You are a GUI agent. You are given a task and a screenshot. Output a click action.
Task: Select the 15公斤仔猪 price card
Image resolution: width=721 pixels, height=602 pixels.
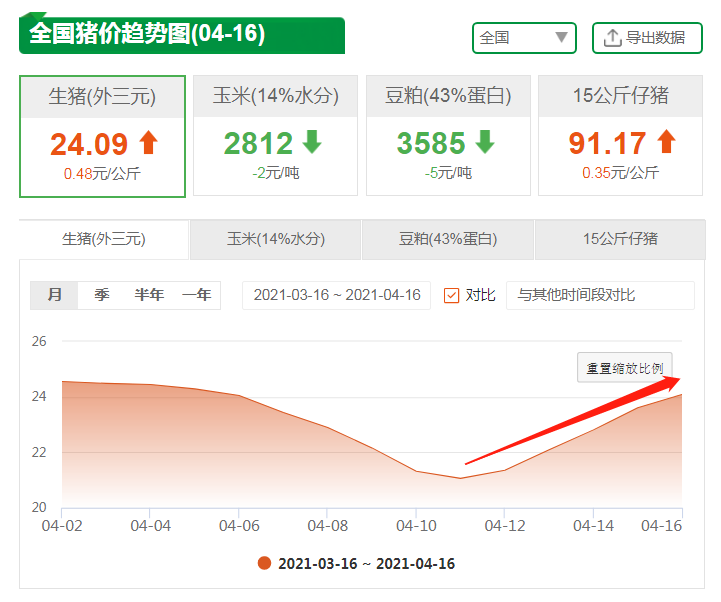(620, 137)
